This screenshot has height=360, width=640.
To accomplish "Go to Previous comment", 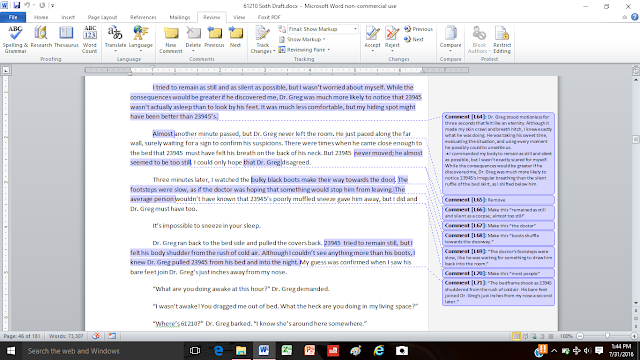I will (214, 37).
